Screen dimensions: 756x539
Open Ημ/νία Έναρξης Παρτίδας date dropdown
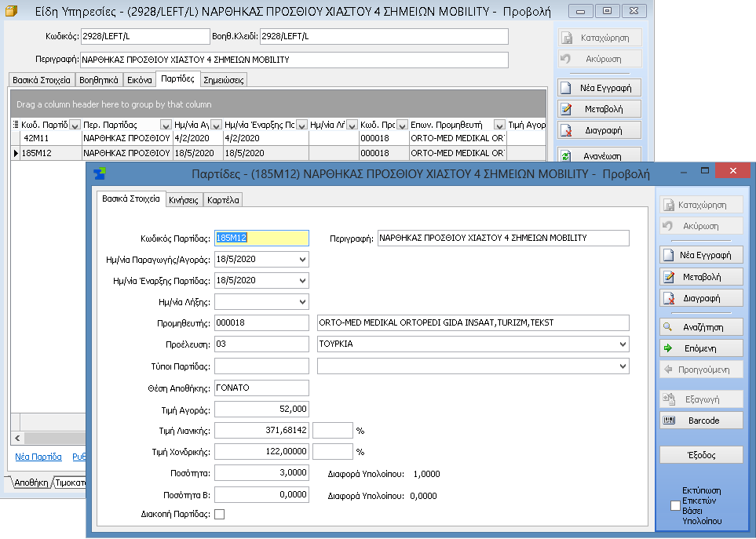[x=302, y=280]
